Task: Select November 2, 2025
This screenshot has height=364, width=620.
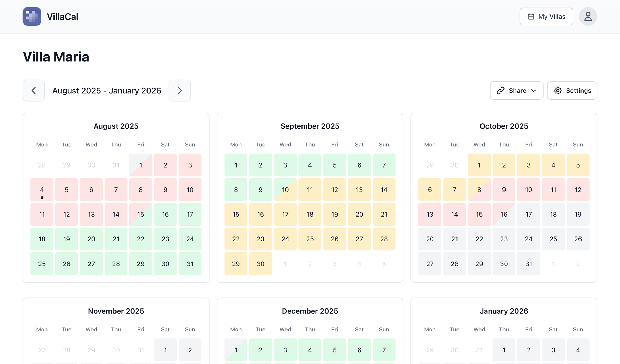Action: pos(190,350)
